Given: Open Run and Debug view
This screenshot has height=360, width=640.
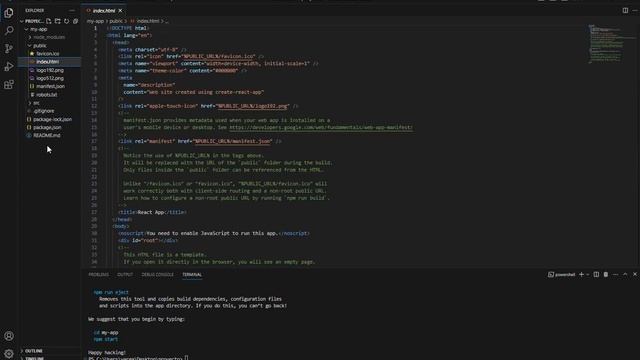Looking at the screenshot, I should point(9,67).
